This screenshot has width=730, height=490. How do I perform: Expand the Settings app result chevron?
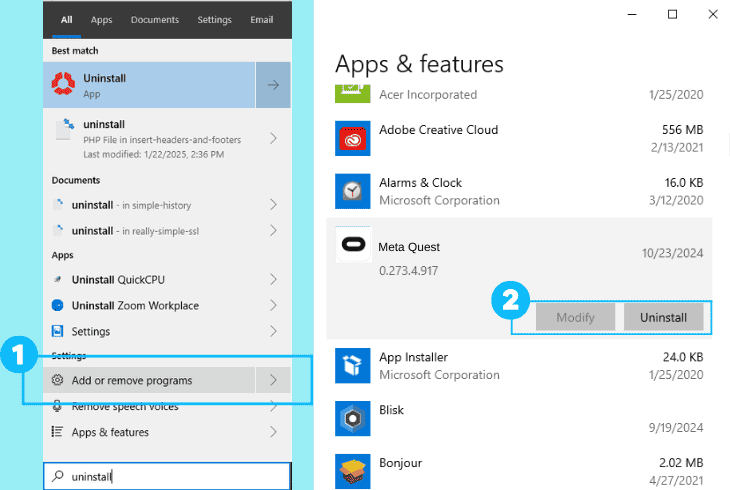pos(273,331)
